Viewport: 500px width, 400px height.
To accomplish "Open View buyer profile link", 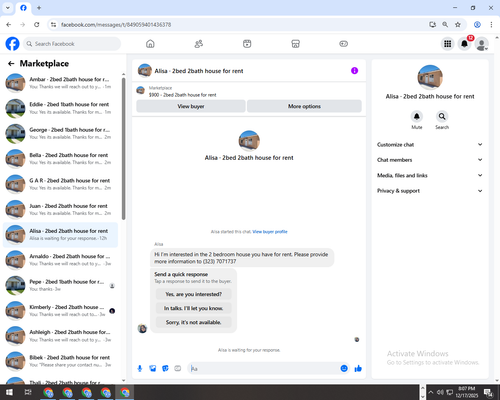I will click(270, 232).
